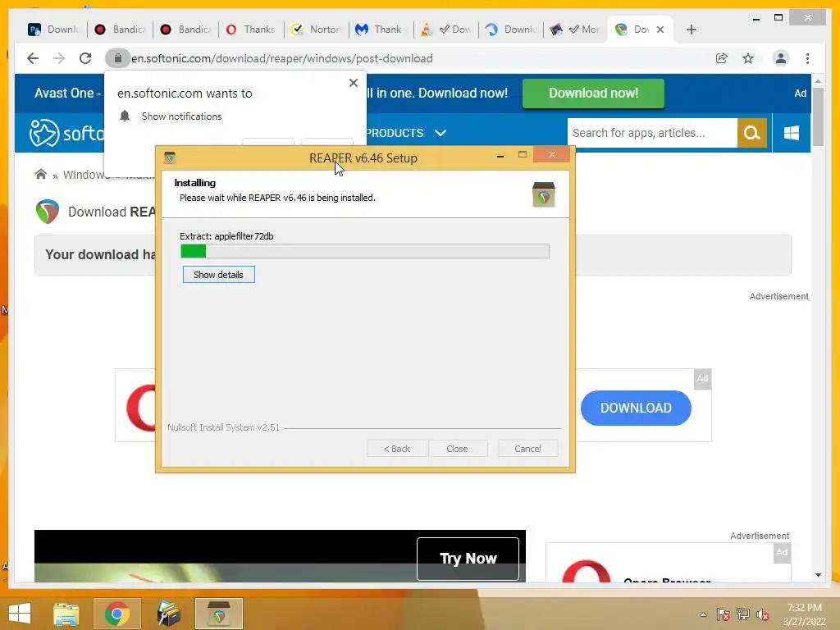Switch to Chrome in the taskbar

[x=116, y=614]
